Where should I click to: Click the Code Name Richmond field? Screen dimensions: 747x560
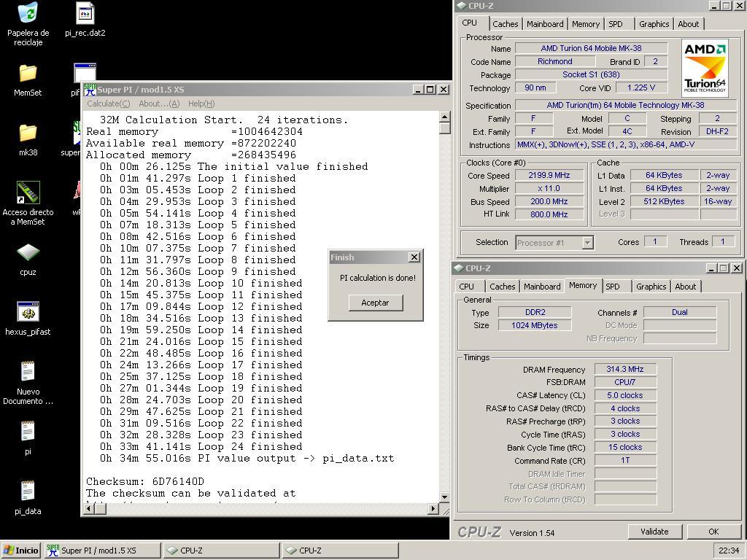pyautogui.click(x=555, y=61)
